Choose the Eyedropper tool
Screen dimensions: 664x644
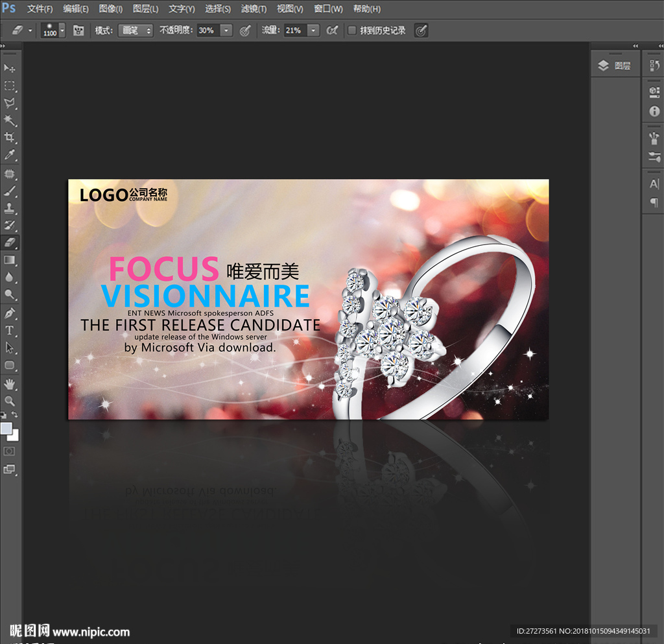tap(10, 155)
